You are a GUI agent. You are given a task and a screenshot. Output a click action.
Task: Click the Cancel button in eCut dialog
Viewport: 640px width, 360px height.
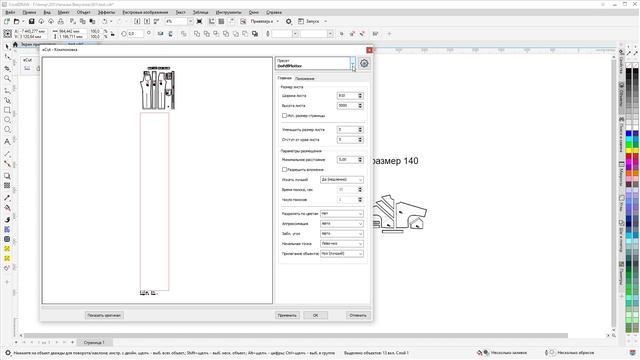(x=358, y=315)
